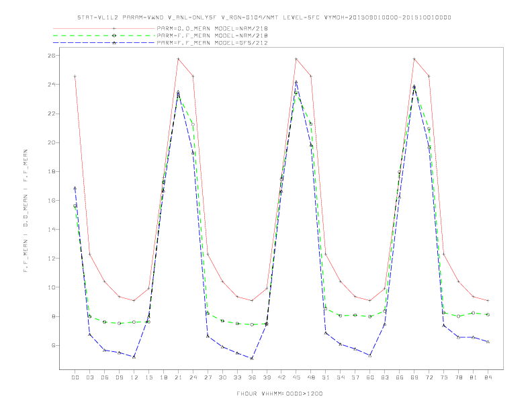
Task: Click y-axis tick value 6
Action: pos(53,345)
